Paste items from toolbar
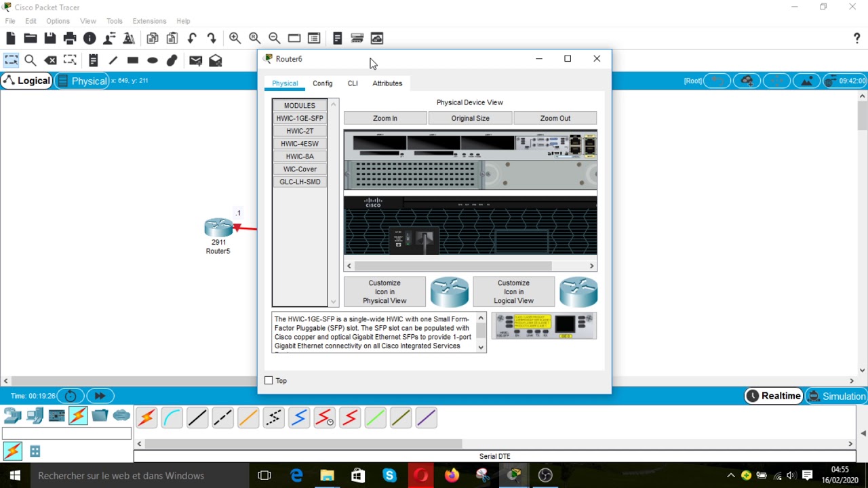Screen dimensions: 868x488 tap(172, 39)
